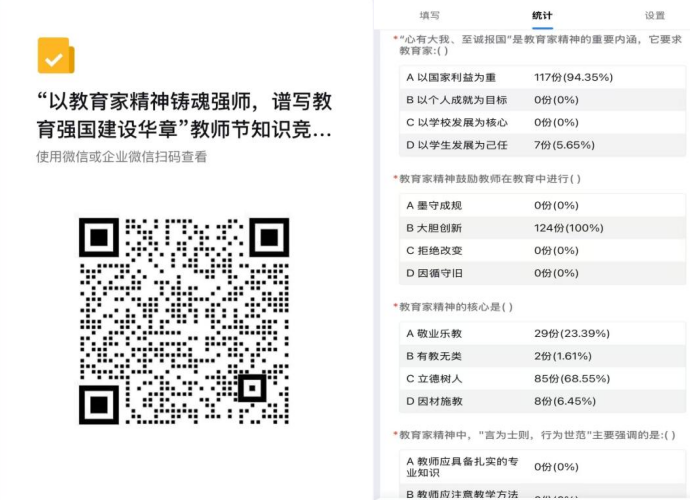Click the result 8份(6.45%)
690x500 pixels.
click(x=565, y=401)
